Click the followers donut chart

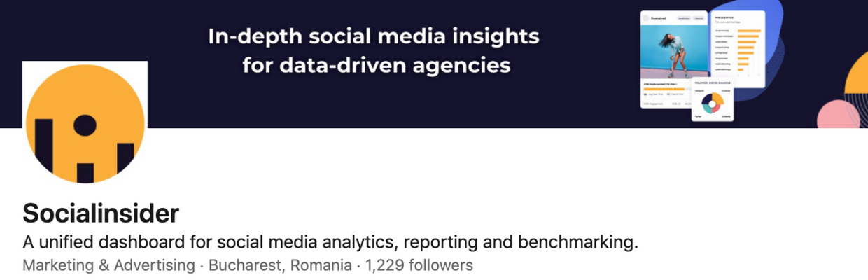click(713, 104)
